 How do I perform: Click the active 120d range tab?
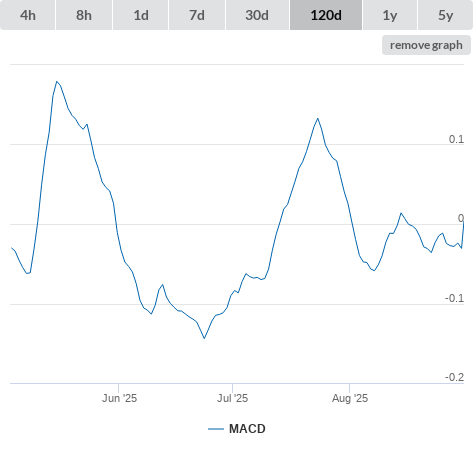point(326,15)
